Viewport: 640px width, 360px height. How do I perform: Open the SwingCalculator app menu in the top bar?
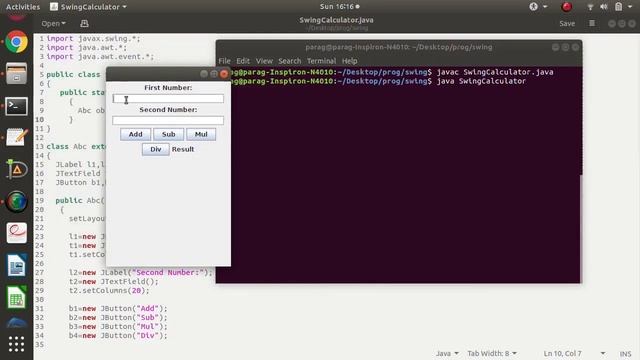click(88, 7)
